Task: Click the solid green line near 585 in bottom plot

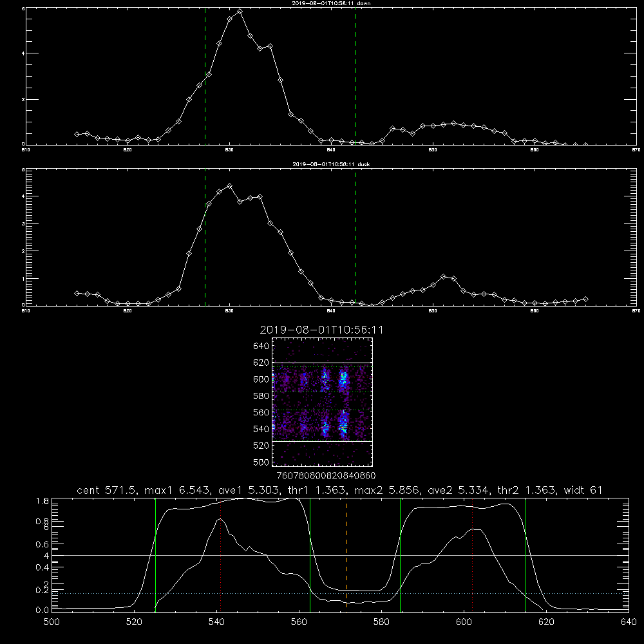Action: 400,554
